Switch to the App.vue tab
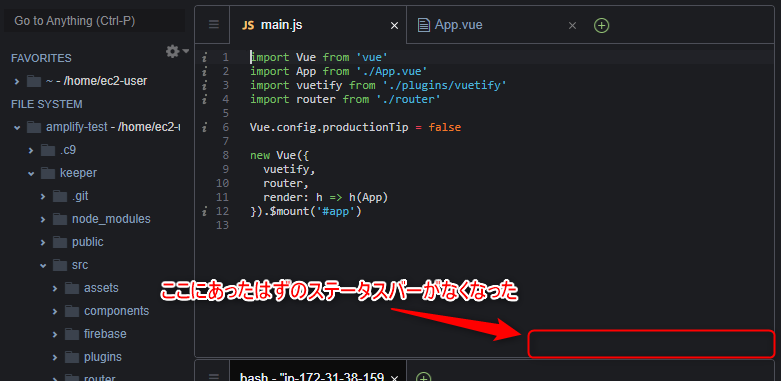781x381 pixels. [496, 25]
